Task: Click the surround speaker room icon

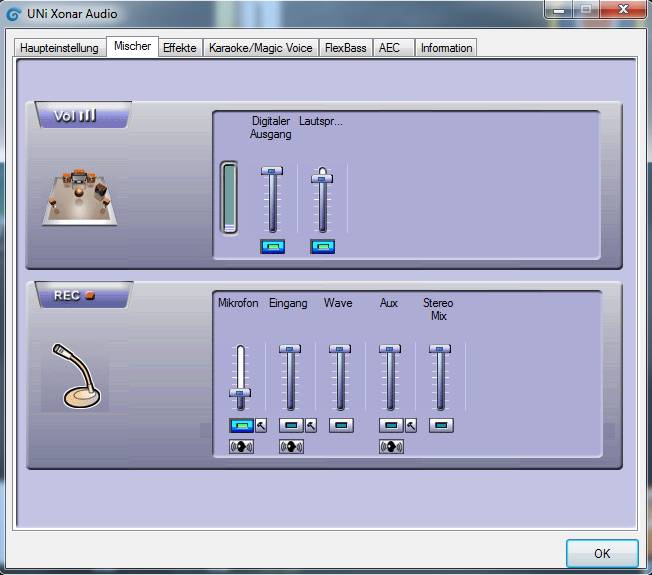Action: tap(80, 197)
